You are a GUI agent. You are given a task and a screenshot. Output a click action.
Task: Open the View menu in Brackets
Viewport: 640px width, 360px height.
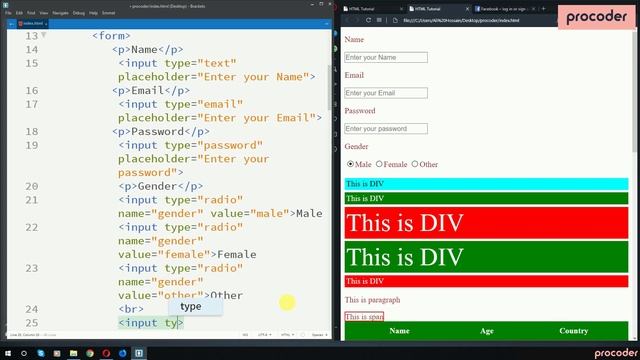44,13
